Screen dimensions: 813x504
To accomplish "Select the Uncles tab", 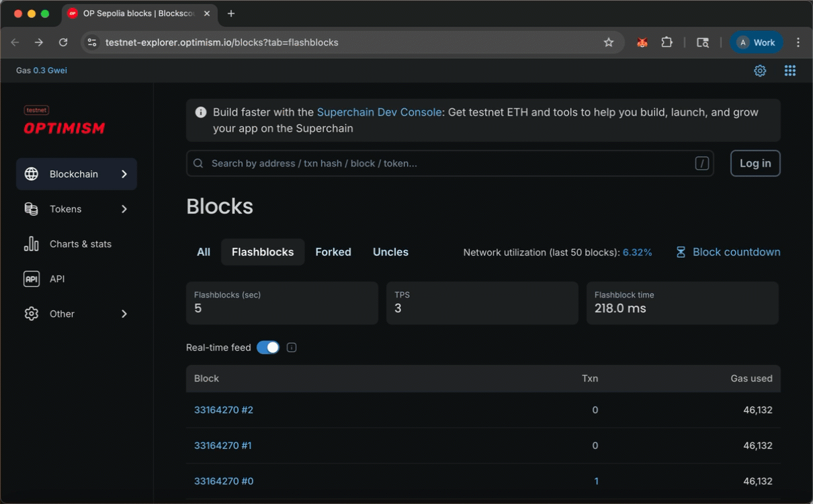I will pos(390,252).
